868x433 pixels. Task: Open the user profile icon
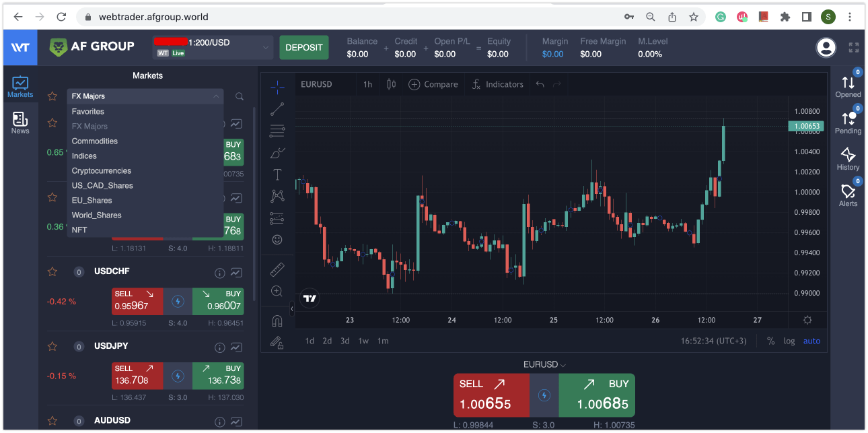[x=826, y=47]
